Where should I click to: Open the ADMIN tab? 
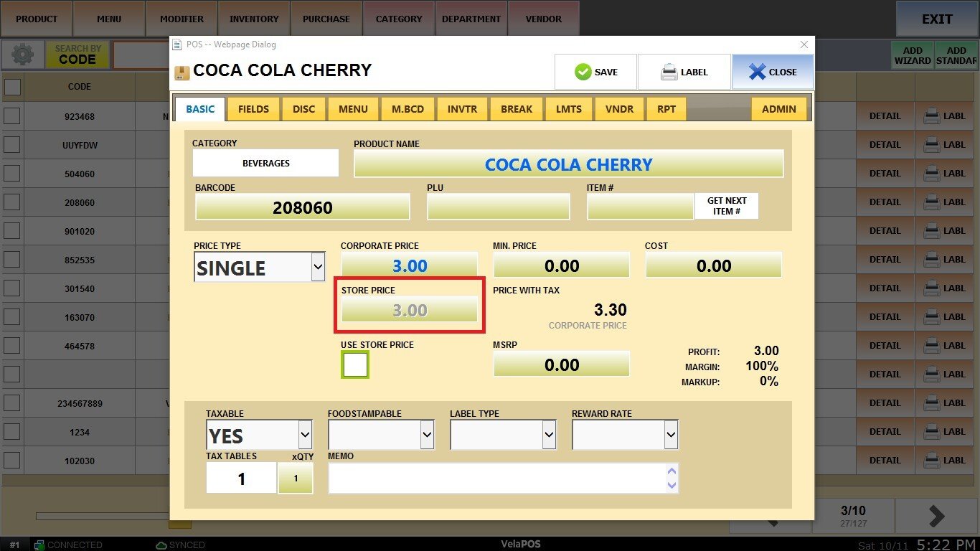tap(778, 109)
